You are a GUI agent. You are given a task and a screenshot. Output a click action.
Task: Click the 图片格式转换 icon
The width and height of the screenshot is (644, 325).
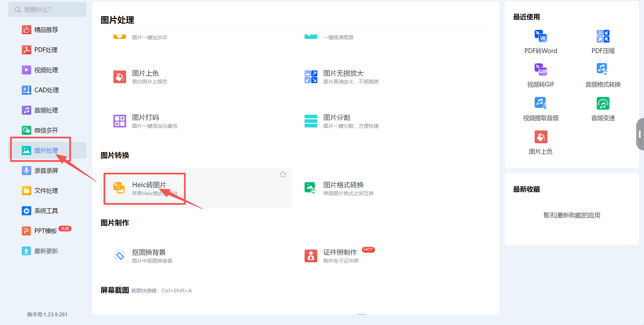310,188
